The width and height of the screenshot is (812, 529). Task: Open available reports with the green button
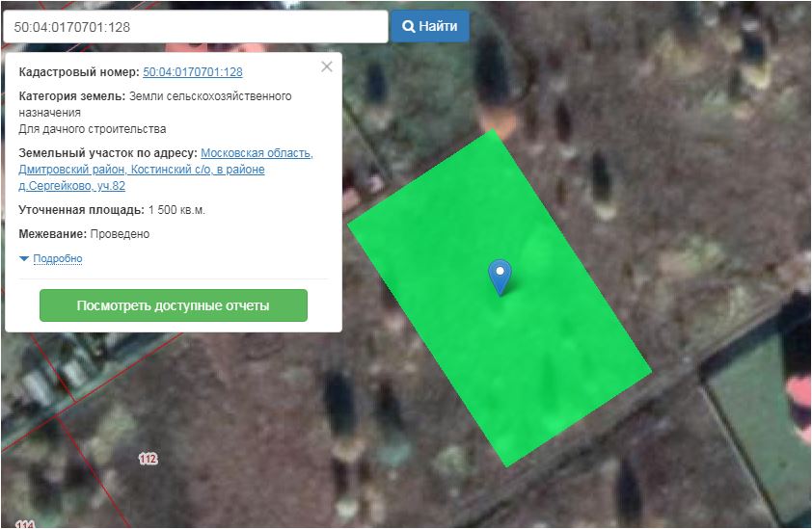(173, 305)
